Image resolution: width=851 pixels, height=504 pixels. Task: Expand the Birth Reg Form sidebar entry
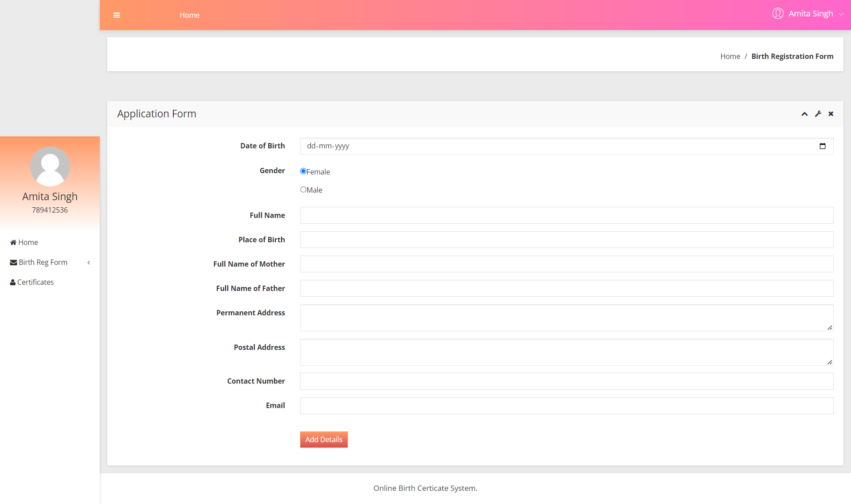point(43,262)
